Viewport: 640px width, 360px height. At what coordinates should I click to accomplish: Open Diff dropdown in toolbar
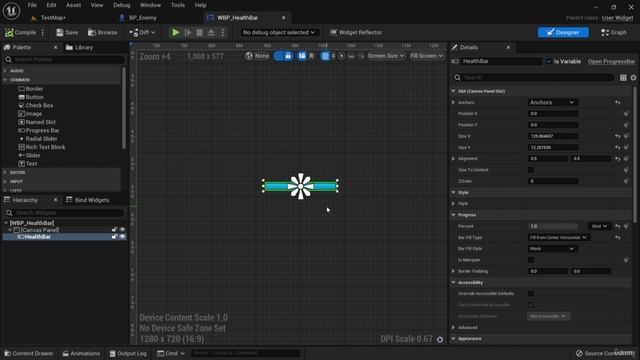[x=142, y=32]
